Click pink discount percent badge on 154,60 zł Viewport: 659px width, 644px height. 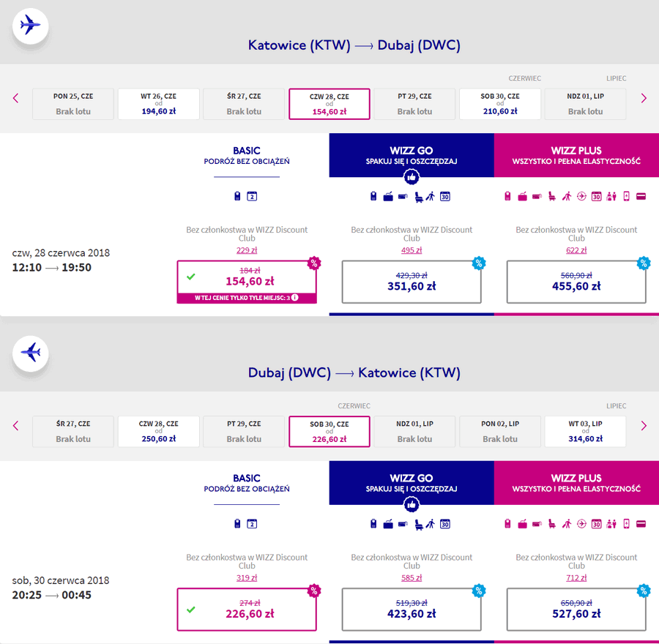pyautogui.click(x=314, y=263)
